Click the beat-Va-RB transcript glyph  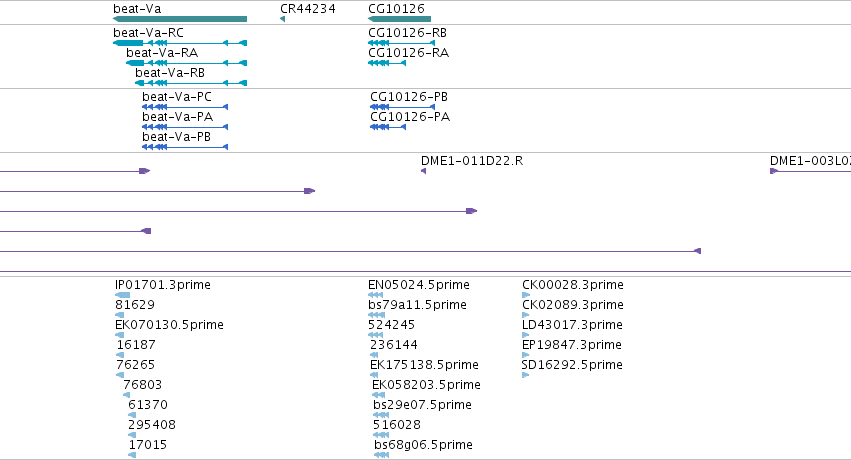(191, 83)
